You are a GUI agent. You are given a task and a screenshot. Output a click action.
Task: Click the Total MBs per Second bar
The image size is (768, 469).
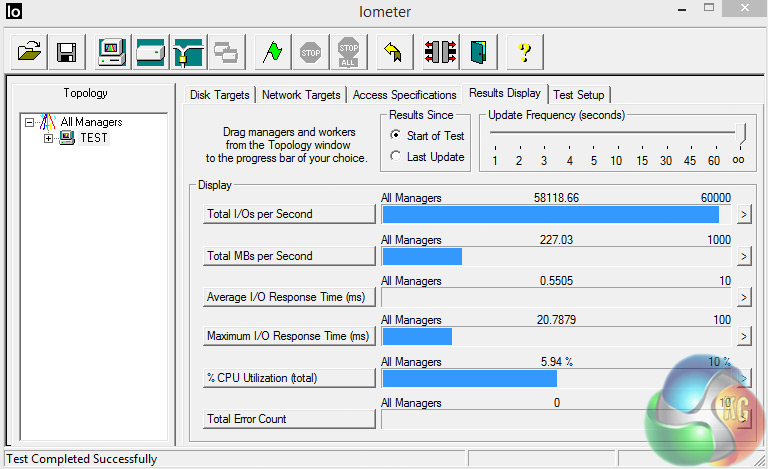(557, 257)
